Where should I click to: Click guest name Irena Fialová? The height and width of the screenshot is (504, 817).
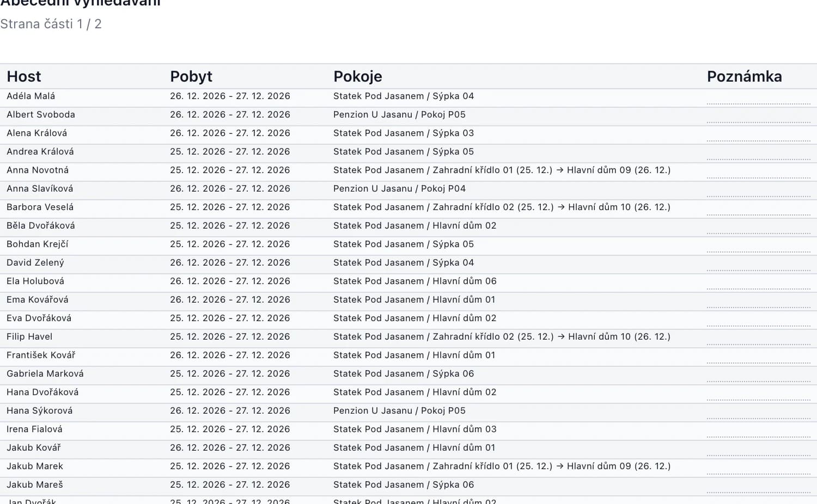click(34, 429)
